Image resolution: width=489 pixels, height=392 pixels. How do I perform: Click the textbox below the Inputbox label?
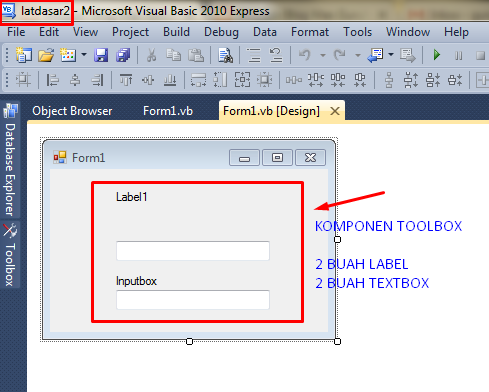click(x=193, y=300)
